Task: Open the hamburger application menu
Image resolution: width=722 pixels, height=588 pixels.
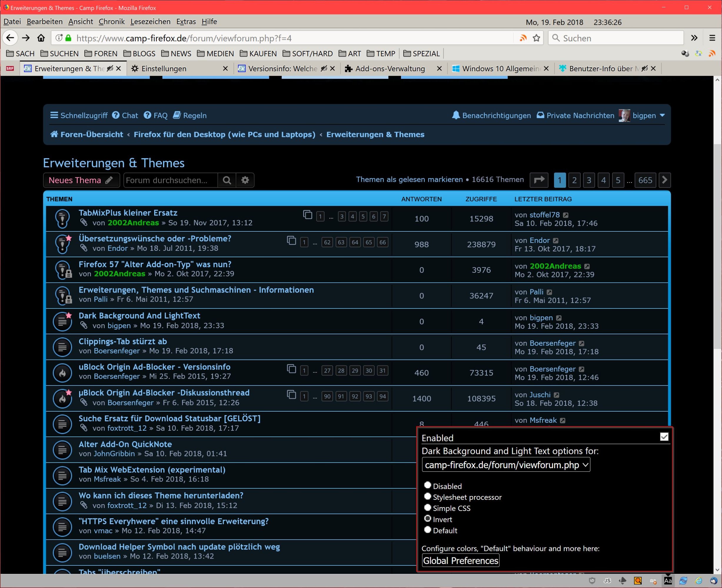Action: pyautogui.click(x=712, y=38)
